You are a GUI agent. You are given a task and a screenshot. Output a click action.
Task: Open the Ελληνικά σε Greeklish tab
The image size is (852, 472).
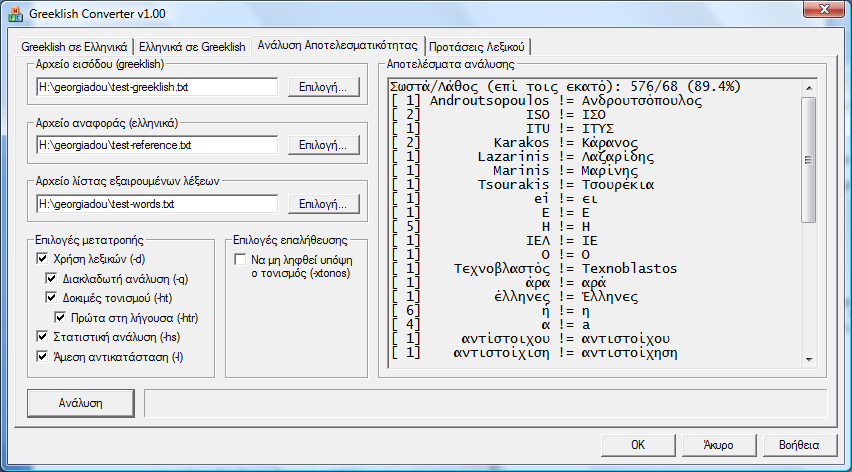pyautogui.click(x=192, y=47)
